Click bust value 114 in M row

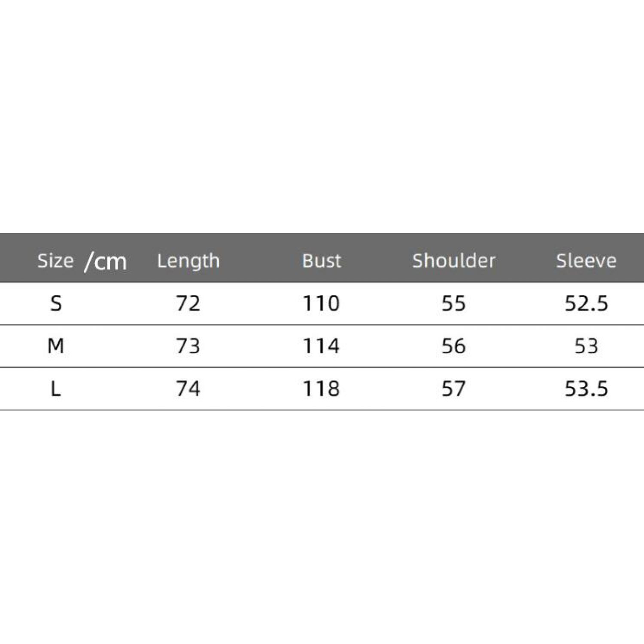click(321, 346)
